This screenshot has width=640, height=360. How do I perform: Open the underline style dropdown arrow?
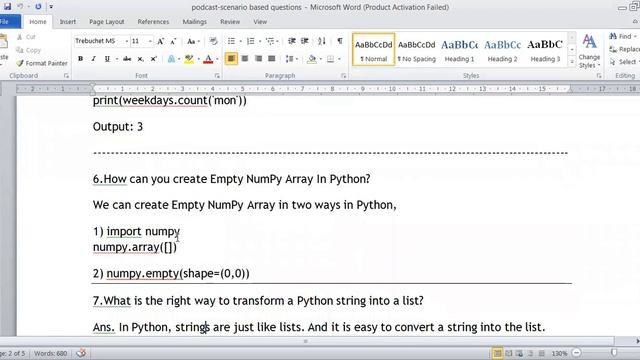click(x=117, y=59)
